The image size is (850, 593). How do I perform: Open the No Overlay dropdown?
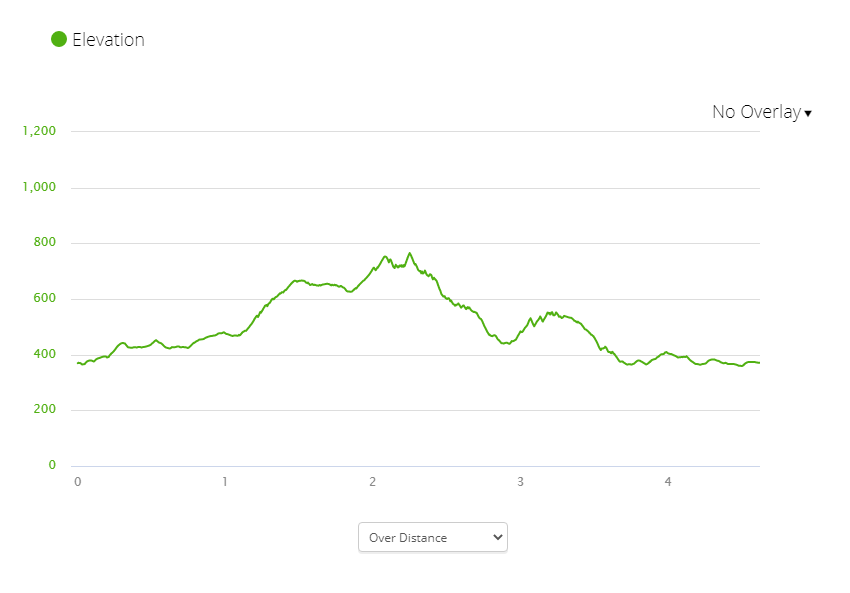click(x=756, y=112)
